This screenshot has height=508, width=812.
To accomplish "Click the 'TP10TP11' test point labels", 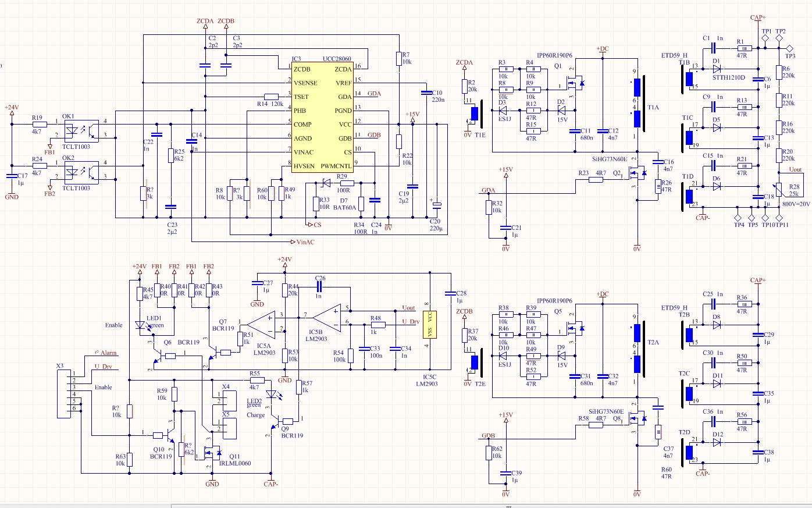I will [x=775, y=225].
